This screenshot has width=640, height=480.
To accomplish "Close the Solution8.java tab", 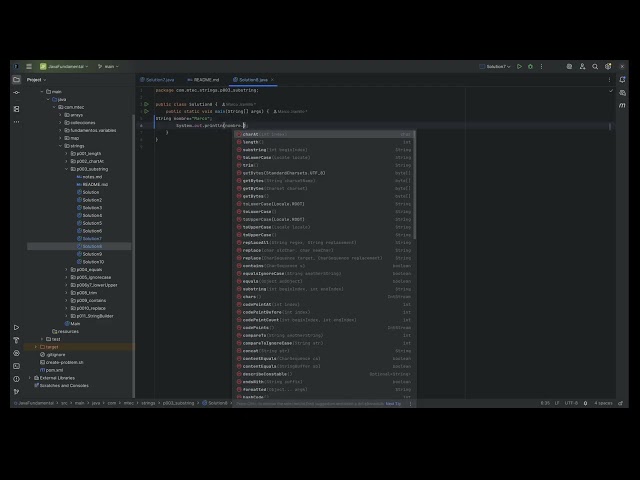I will pyautogui.click(x=272, y=80).
